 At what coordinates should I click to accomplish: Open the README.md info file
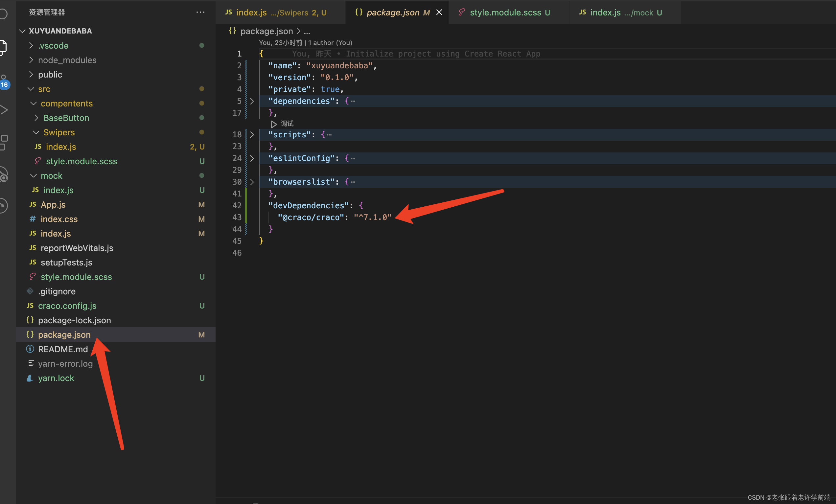click(x=63, y=349)
